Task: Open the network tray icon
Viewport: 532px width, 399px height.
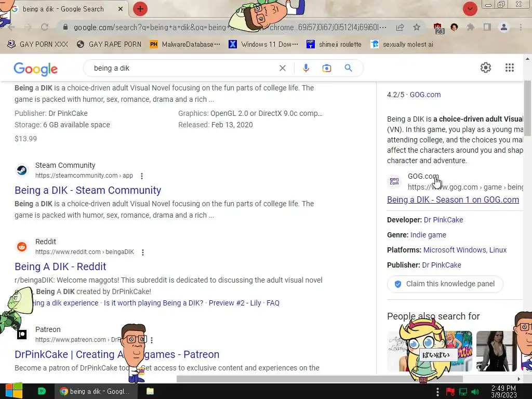Action: (463, 392)
